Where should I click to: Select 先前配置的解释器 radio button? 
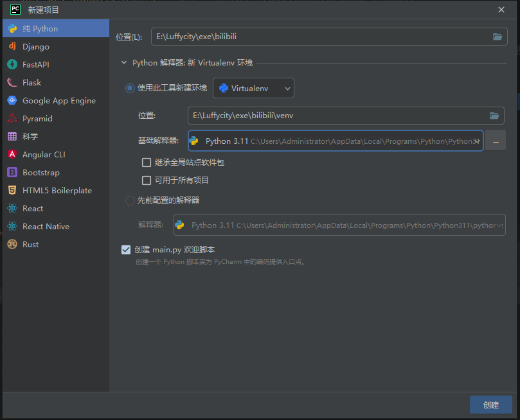pyautogui.click(x=130, y=200)
